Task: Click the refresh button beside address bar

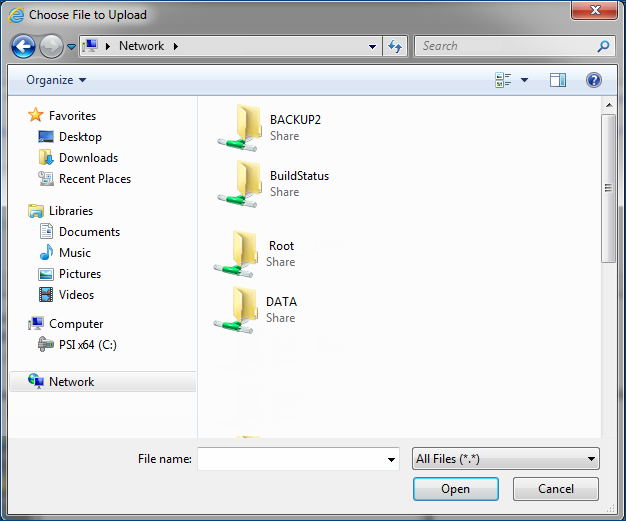Action: pyautogui.click(x=395, y=46)
